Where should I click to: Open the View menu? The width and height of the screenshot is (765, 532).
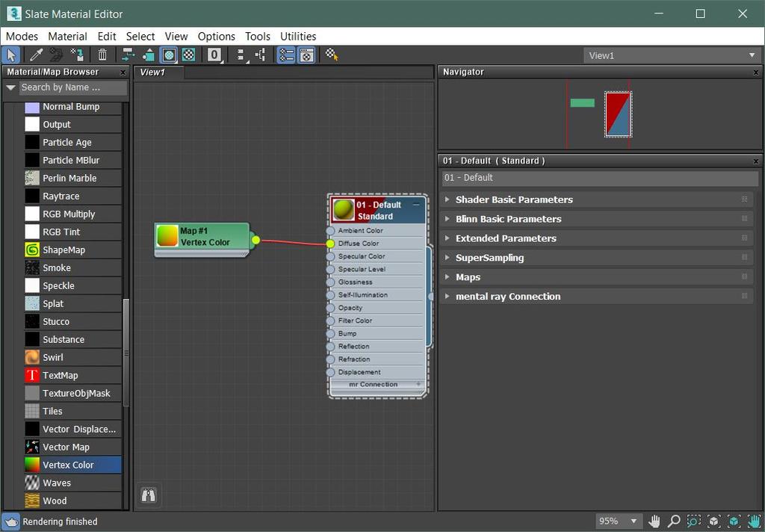(x=176, y=37)
